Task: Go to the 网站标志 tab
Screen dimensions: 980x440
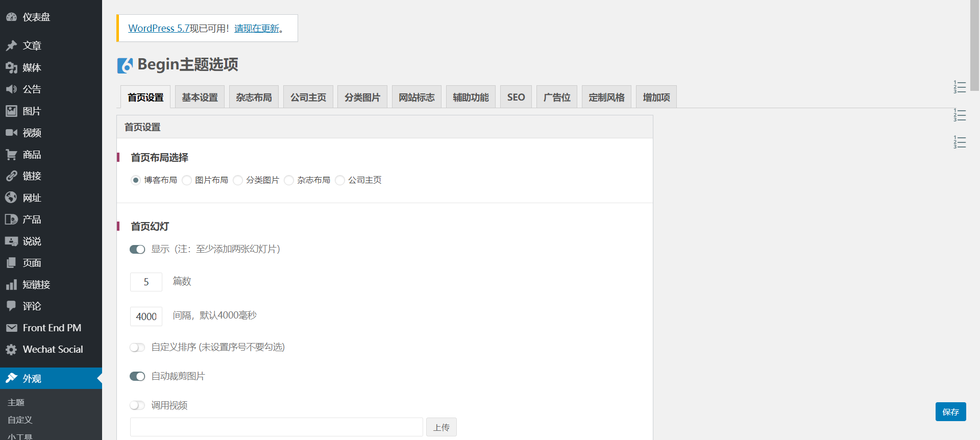Action: click(x=416, y=97)
